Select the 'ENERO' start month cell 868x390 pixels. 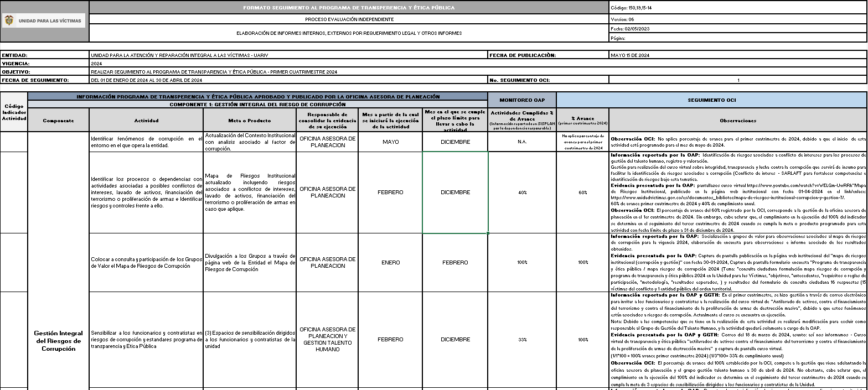pos(390,262)
